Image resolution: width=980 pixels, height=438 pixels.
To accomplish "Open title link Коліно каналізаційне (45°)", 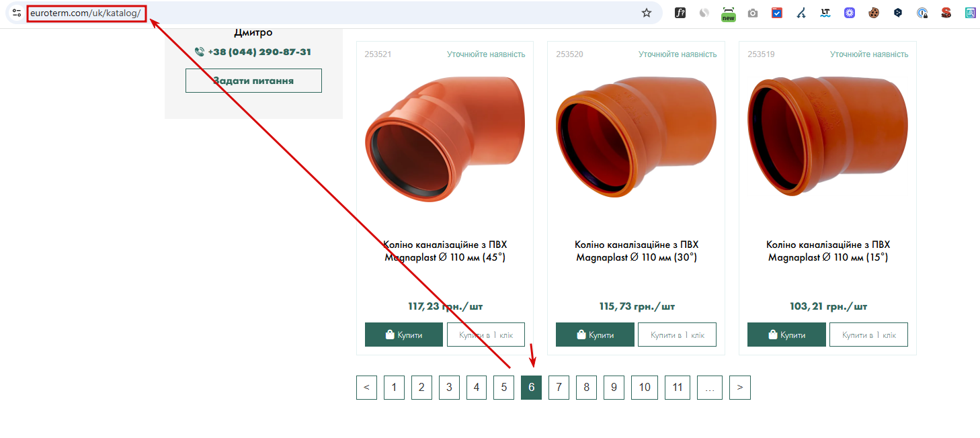I will pyautogui.click(x=445, y=251).
